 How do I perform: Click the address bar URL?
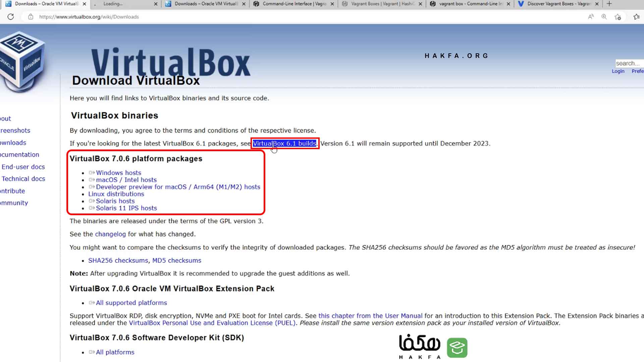coord(89,17)
